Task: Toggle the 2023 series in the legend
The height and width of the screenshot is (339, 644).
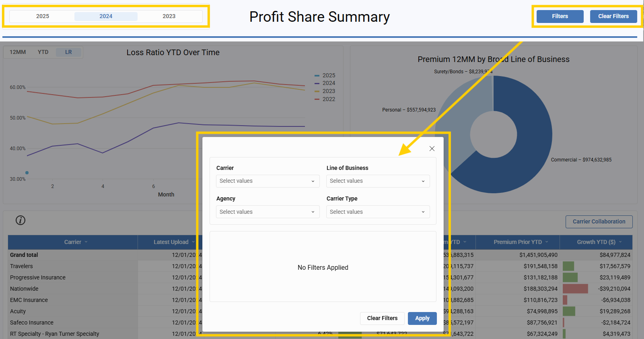Action: click(325, 91)
